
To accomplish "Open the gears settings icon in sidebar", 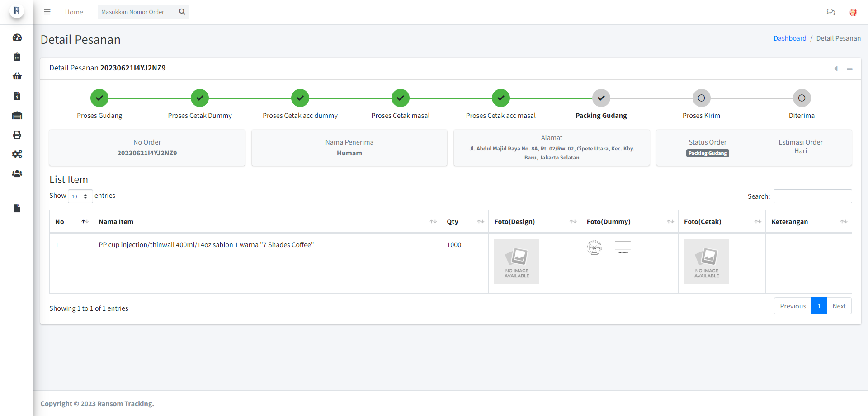I will (17, 154).
